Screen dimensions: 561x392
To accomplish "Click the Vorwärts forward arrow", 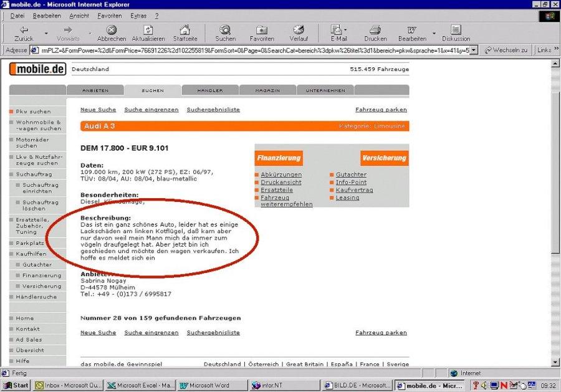I will [68, 34].
